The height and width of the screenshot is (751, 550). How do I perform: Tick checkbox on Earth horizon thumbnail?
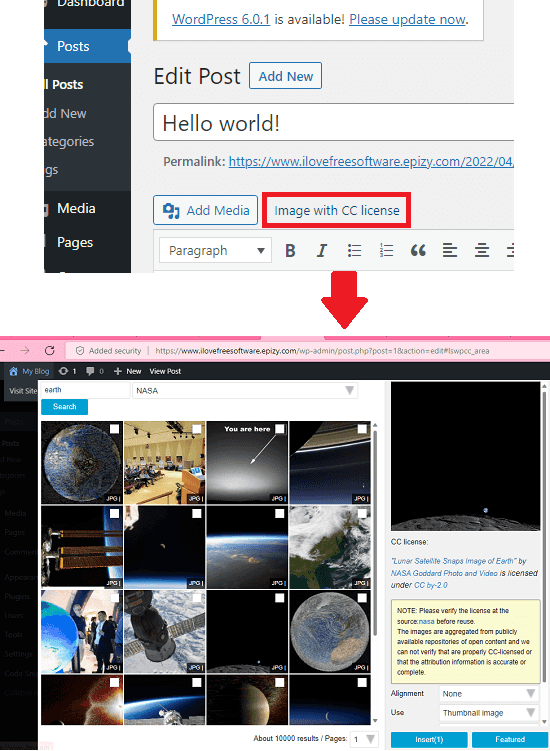click(280, 513)
